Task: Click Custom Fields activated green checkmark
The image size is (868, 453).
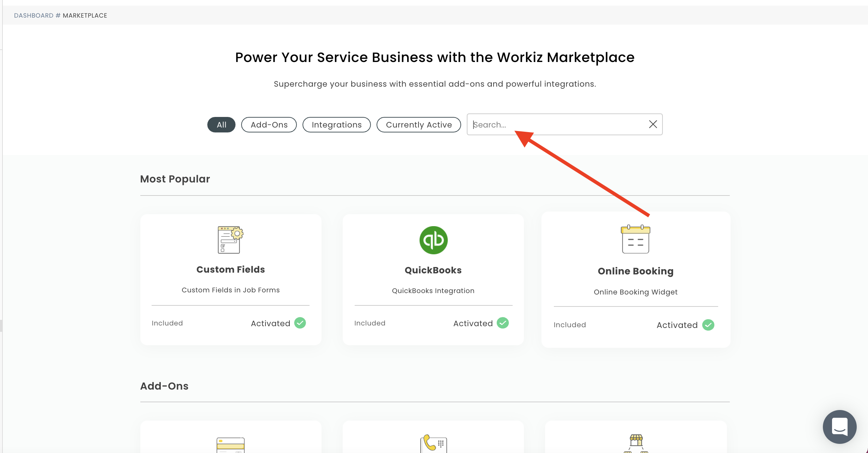Action: [300, 323]
